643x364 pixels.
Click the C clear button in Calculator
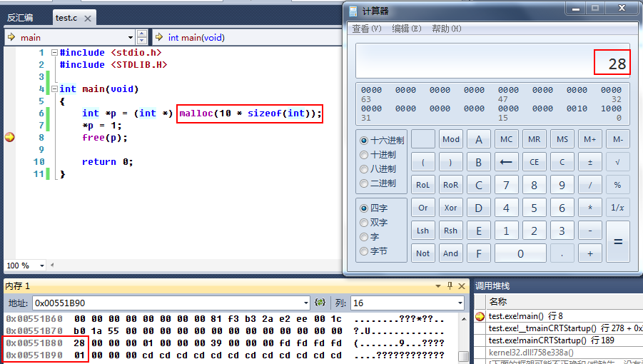coord(562,162)
